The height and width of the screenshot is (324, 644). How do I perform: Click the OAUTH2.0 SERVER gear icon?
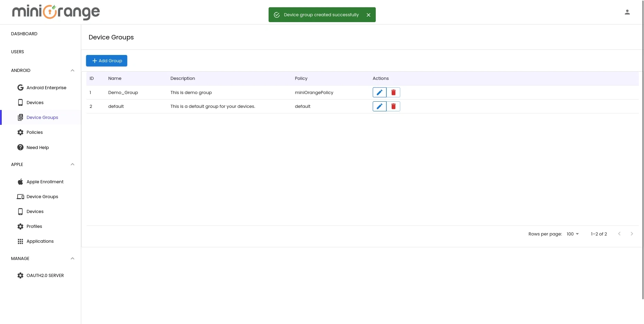20,275
